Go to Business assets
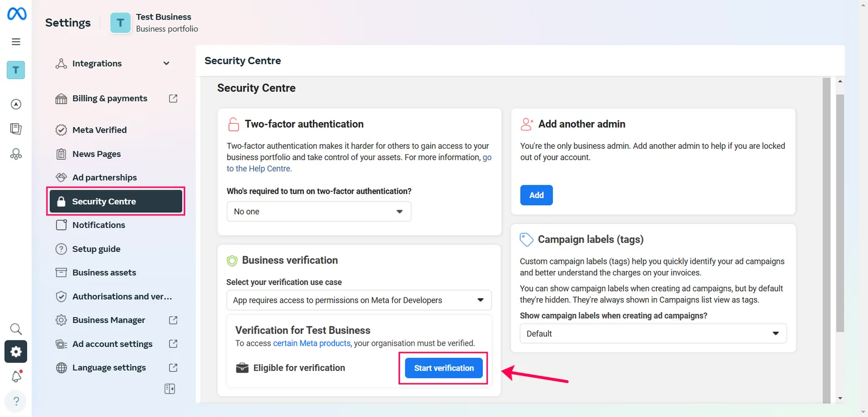Screen dimensions: 868x417 [x=116, y=273]
